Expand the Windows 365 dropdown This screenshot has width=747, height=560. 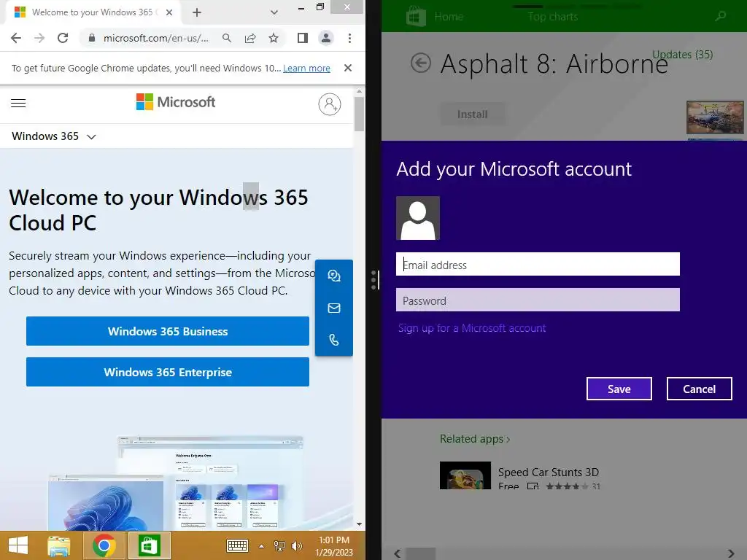point(54,136)
